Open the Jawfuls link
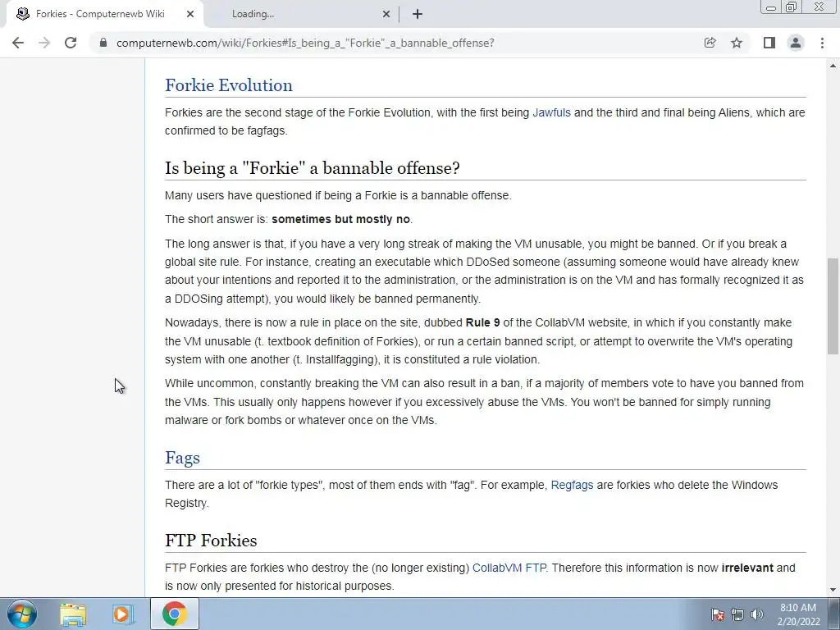Image resolution: width=840 pixels, height=630 pixels. click(551, 112)
